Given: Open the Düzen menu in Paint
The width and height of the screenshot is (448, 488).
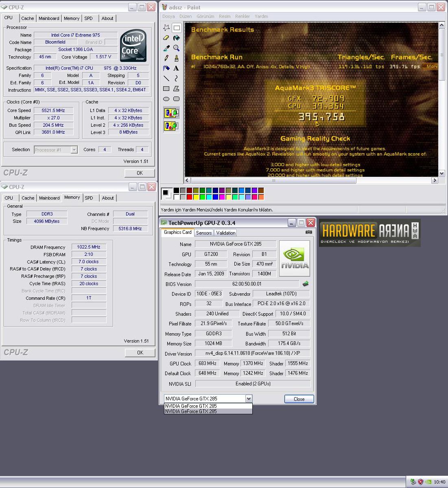Looking at the screenshot, I should click(x=186, y=16).
